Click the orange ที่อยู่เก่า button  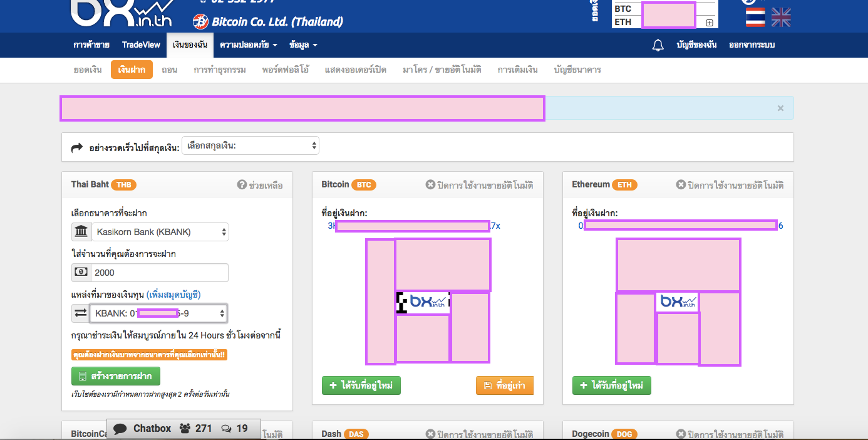click(x=505, y=385)
